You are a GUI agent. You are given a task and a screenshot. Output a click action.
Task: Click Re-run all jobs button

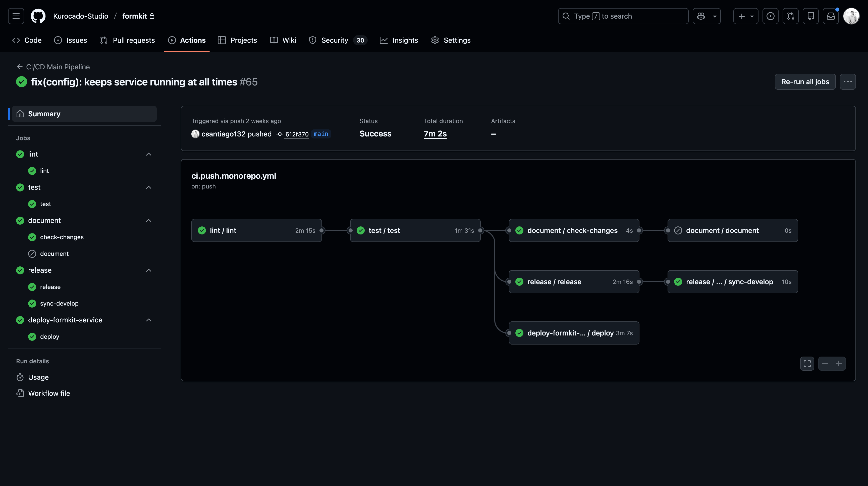[805, 82]
